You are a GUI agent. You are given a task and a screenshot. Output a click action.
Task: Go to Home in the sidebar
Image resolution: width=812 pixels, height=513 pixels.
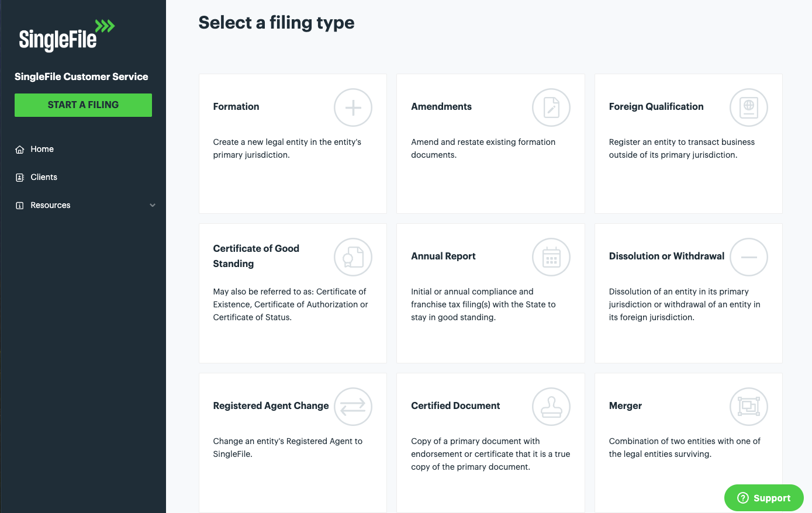(42, 149)
